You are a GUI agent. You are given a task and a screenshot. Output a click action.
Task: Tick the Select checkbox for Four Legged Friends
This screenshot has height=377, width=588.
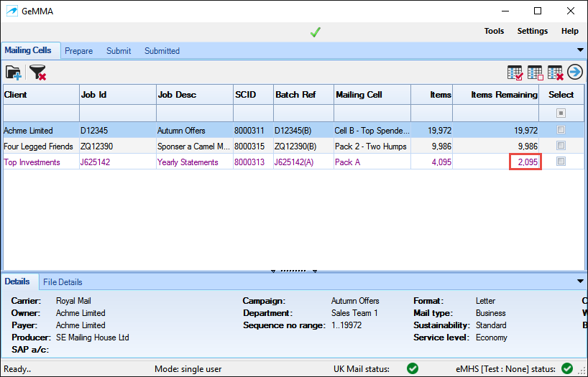click(561, 145)
